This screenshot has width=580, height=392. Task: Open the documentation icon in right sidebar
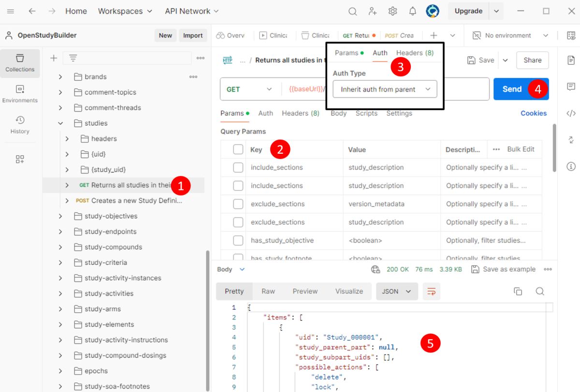[x=571, y=60]
